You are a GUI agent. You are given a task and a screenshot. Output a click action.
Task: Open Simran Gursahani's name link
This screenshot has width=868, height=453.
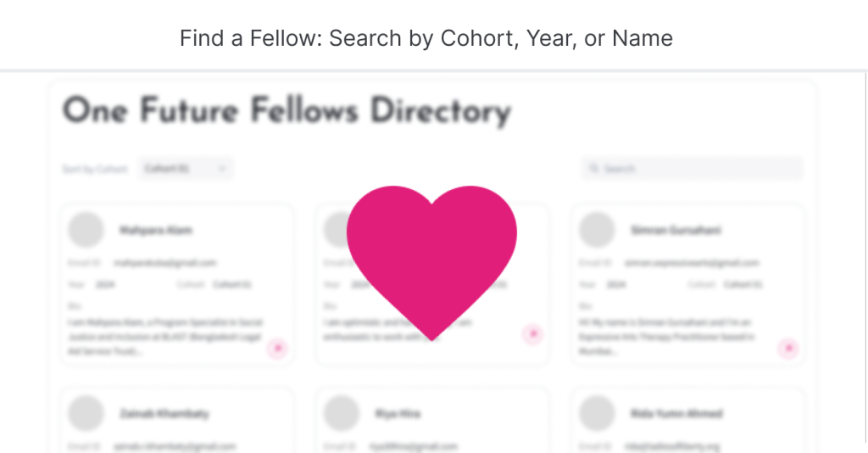pos(676,230)
